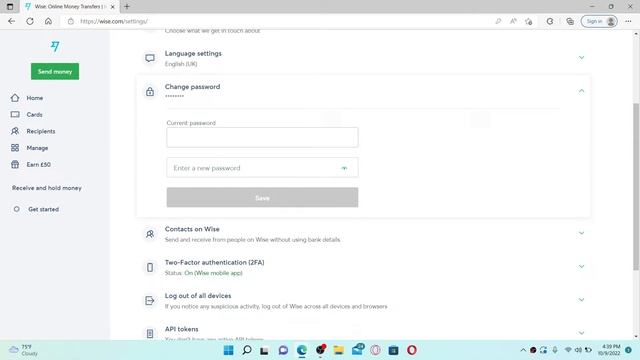Click the Current password field
Screen dimensions: 640x360
(262, 138)
